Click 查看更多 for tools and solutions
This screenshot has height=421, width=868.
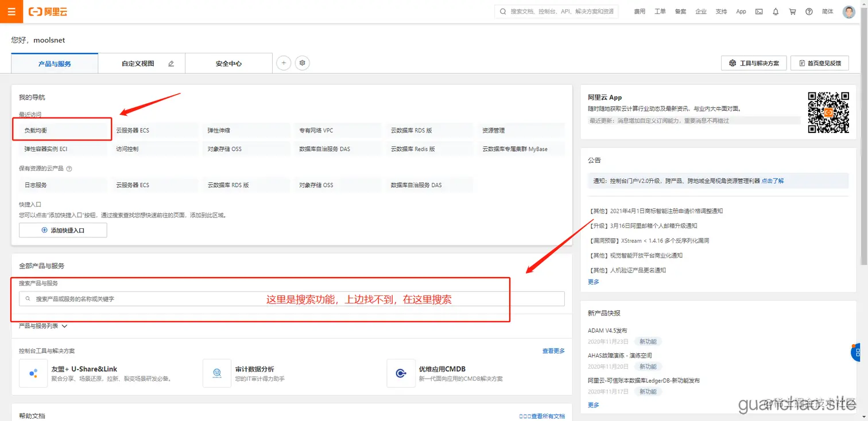point(553,351)
